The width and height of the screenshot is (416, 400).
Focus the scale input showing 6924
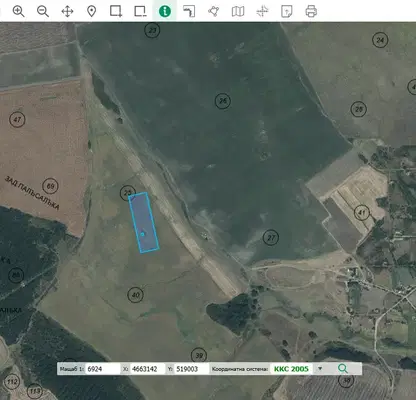pos(103,369)
